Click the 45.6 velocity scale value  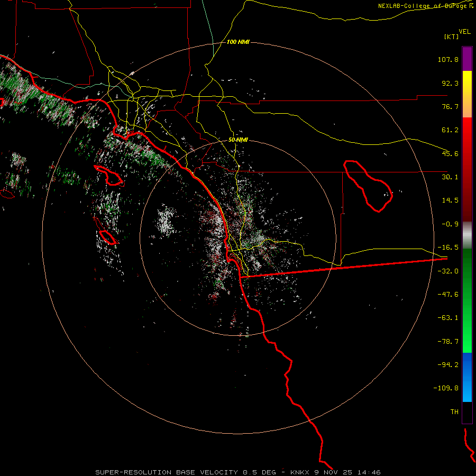coord(450,153)
